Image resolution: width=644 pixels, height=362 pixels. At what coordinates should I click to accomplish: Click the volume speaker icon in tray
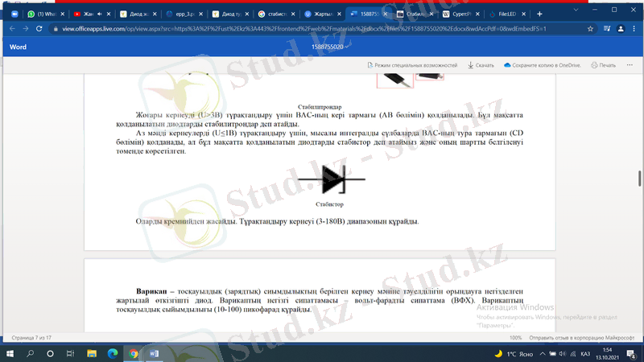click(x=562, y=354)
